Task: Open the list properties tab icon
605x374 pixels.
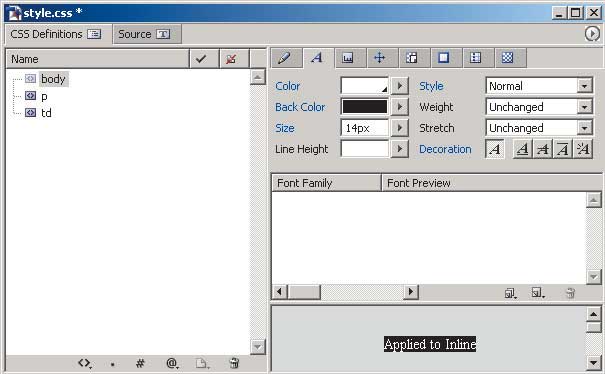Action: (478, 58)
